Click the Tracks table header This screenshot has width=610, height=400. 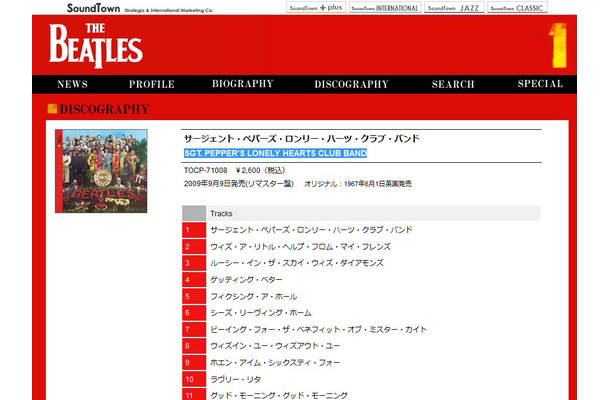pos(361,214)
